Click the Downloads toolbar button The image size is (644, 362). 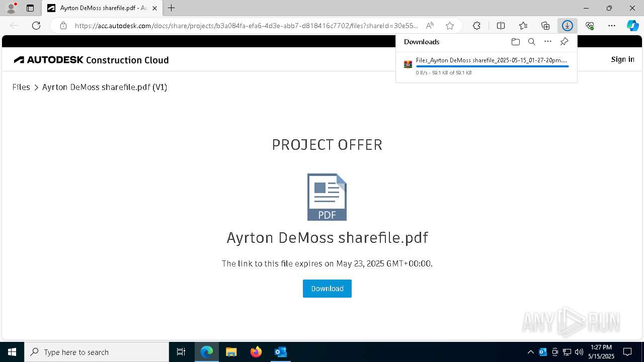click(x=567, y=26)
